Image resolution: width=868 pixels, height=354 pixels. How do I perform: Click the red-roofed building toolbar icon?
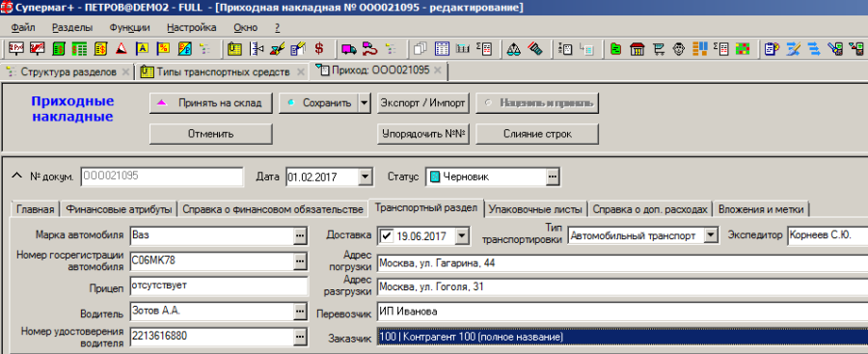[637, 49]
